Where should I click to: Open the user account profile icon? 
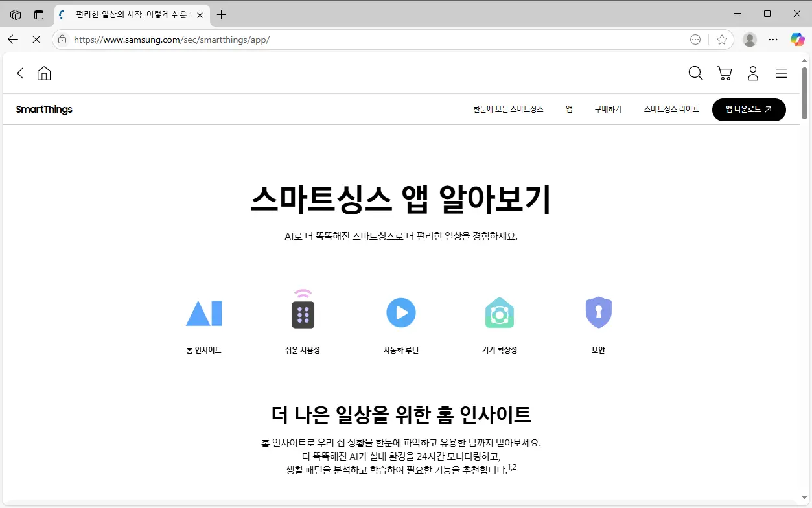tap(753, 73)
